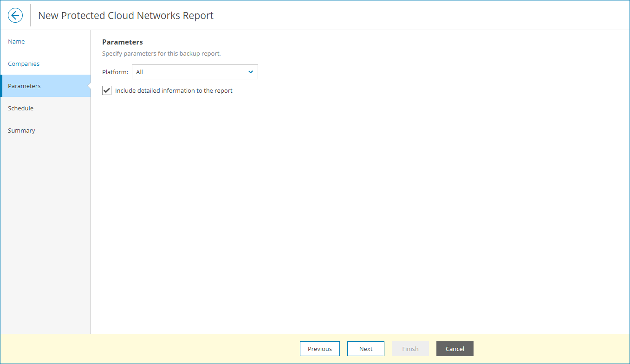630x364 pixels.
Task: Click Next to continue the wizard
Action: 365,349
